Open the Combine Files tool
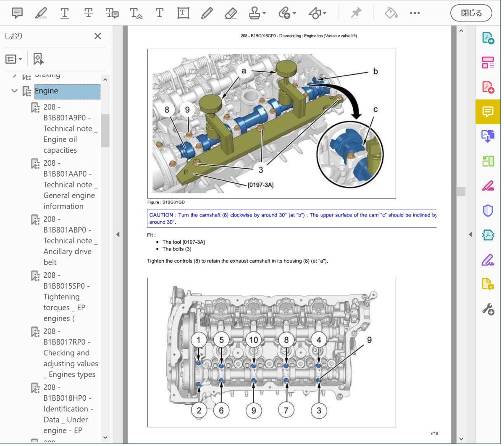Screen dimensions: 504x446 [x=488, y=136]
